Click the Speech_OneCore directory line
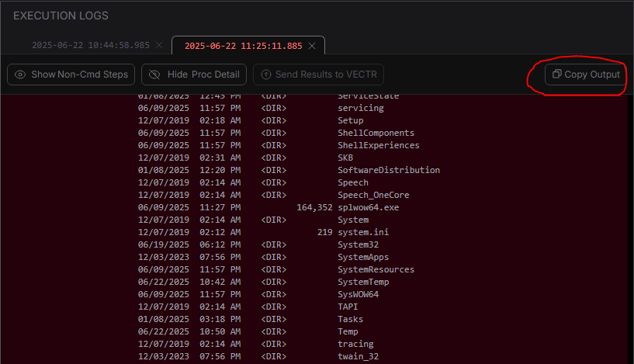Image resolution: width=634 pixels, height=364 pixels. click(372, 195)
